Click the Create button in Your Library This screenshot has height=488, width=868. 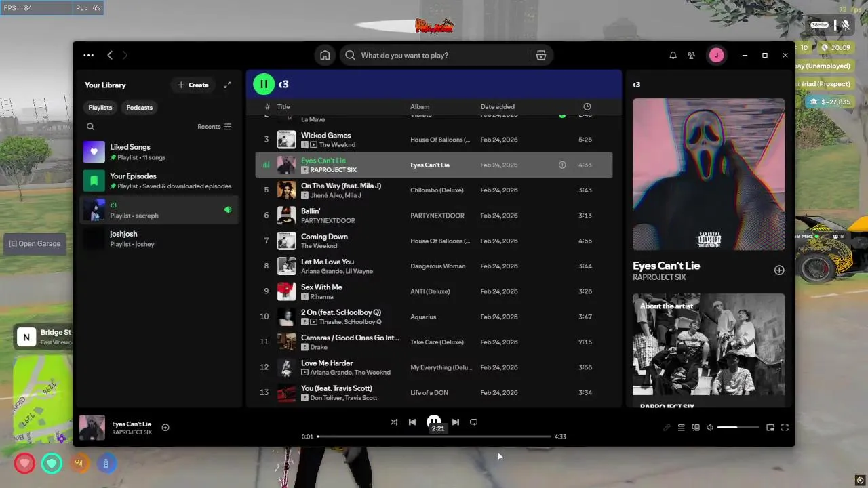click(193, 85)
